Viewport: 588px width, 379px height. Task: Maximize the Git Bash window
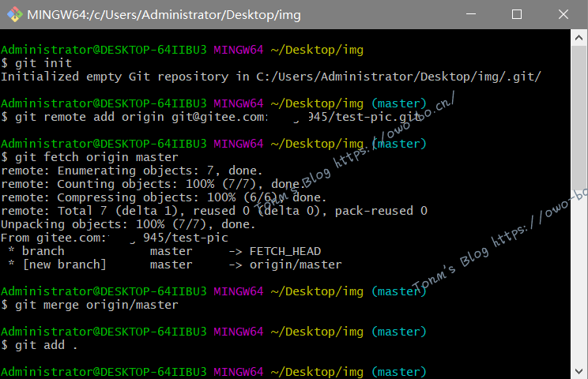[x=517, y=14]
